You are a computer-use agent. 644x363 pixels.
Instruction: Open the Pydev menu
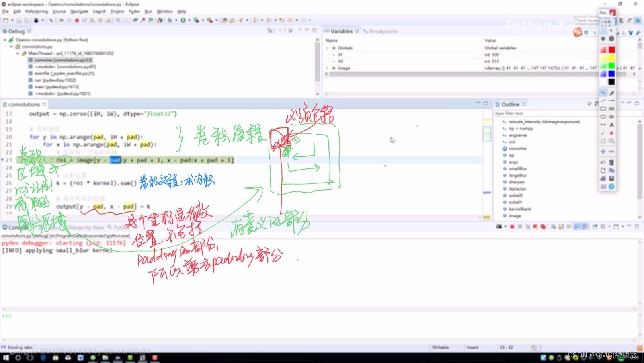pos(134,12)
